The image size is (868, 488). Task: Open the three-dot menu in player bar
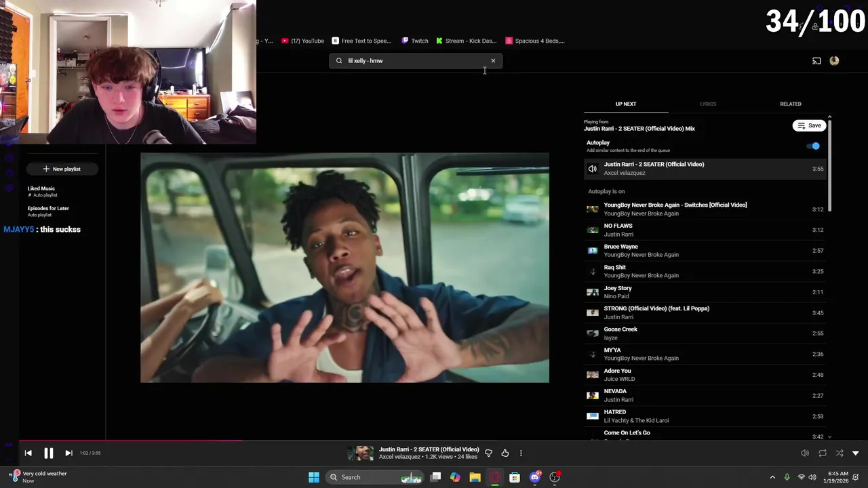(521, 453)
